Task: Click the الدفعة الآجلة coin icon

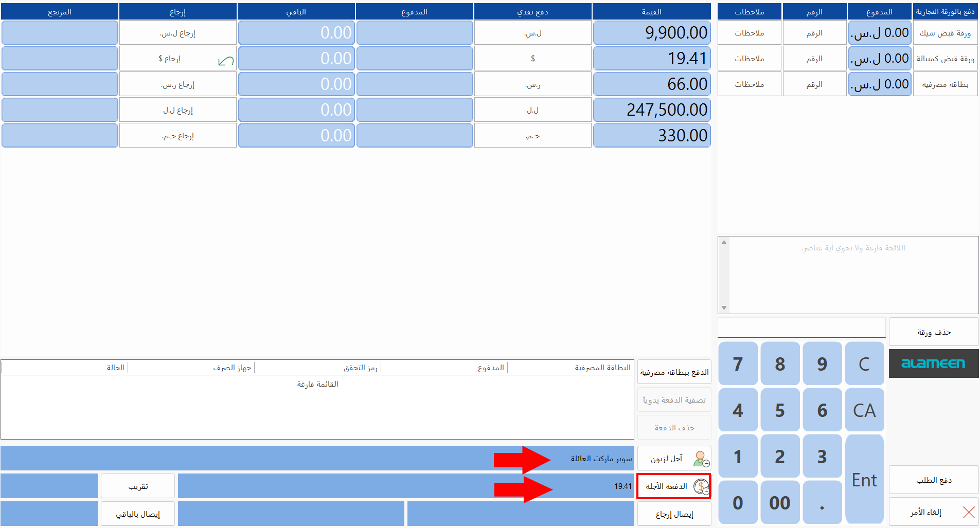Action: pos(701,486)
